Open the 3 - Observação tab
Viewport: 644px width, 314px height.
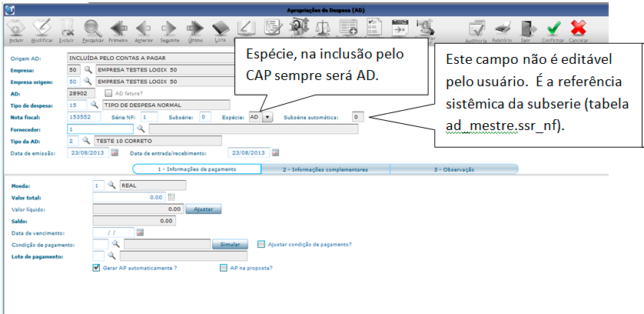coord(454,169)
